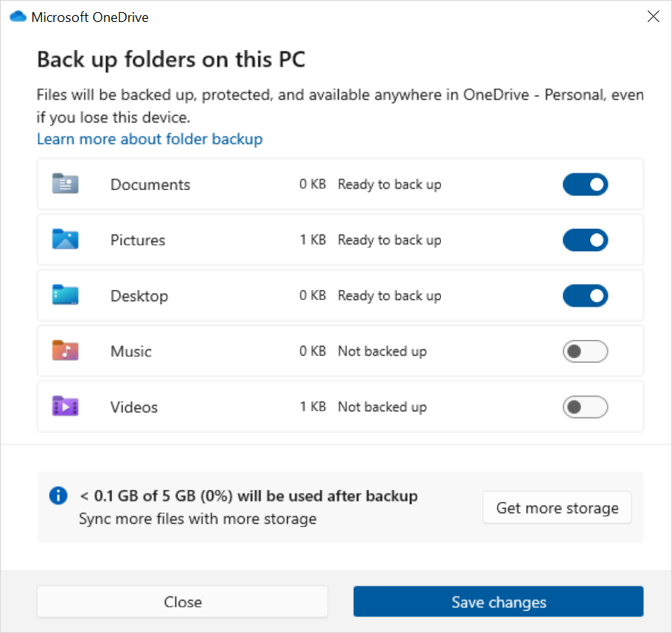Disable the Desktop folder toggle
Viewport: 672px width, 633px height.
click(x=585, y=295)
